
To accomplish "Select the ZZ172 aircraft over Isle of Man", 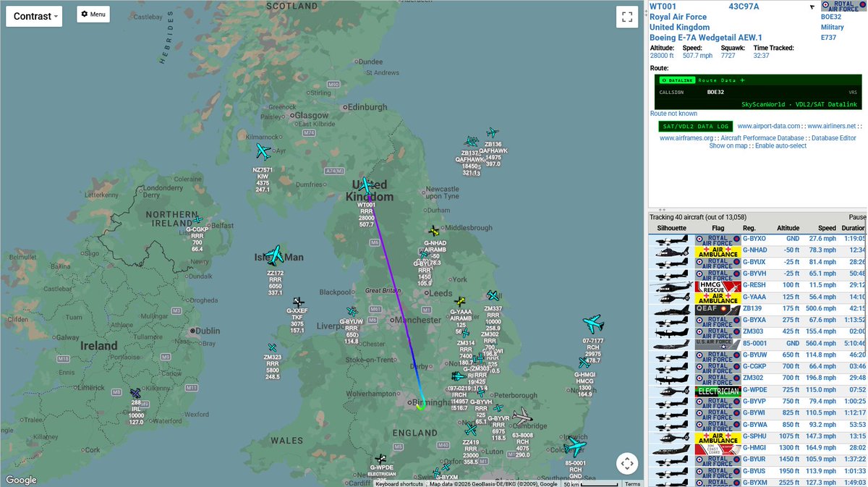I will coord(274,255).
